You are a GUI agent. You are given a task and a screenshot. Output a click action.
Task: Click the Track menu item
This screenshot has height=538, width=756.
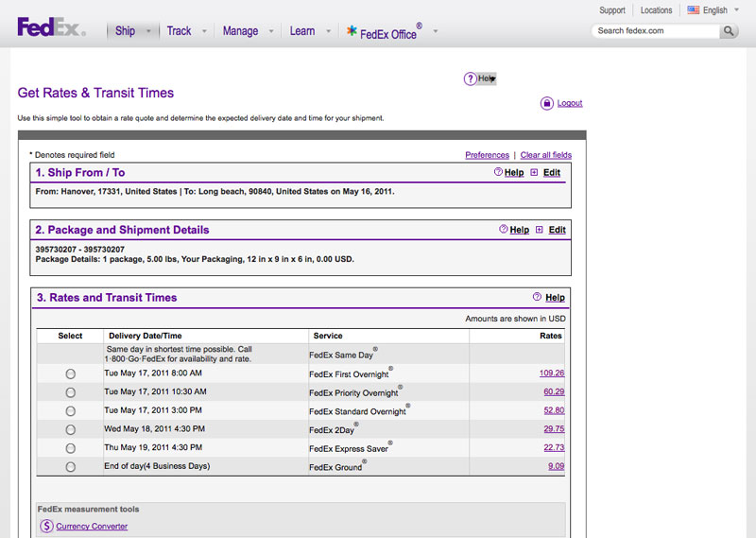pyautogui.click(x=179, y=31)
